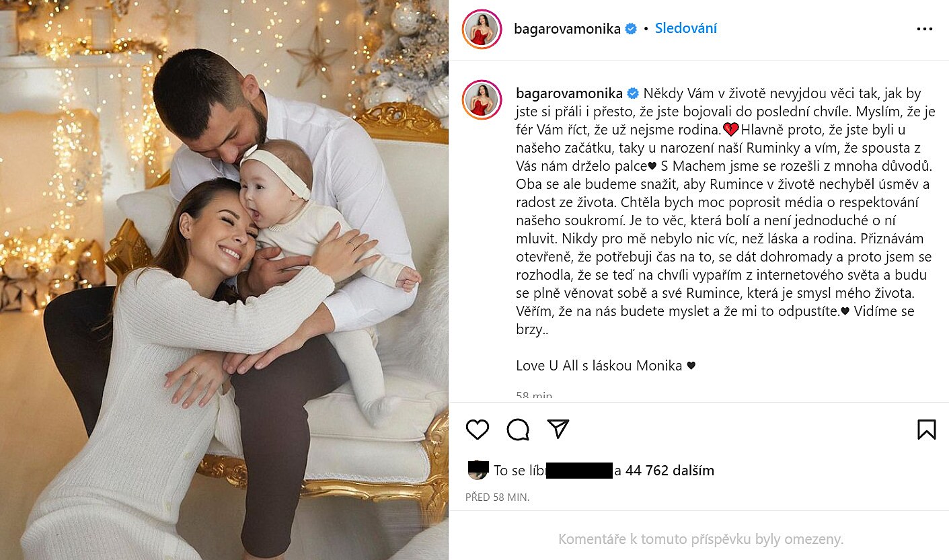The width and height of the screenshot is (949, 560).
Task: Click the restricted comments notice text
Action: pos(701,539)
